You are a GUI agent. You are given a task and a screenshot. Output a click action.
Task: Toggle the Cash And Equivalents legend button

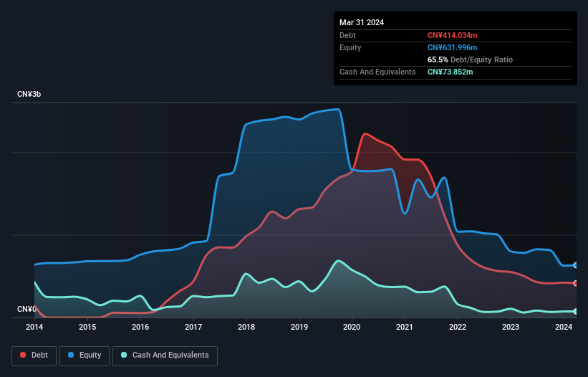(165, 355)
